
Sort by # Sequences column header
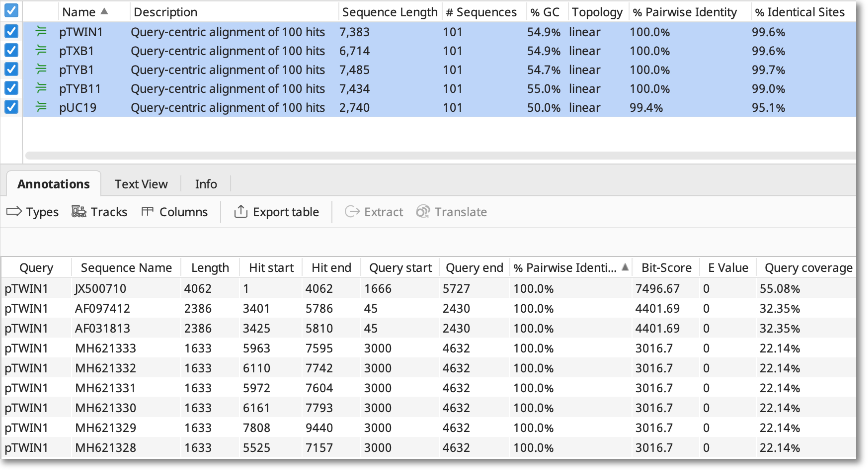[x=484, y=12]
